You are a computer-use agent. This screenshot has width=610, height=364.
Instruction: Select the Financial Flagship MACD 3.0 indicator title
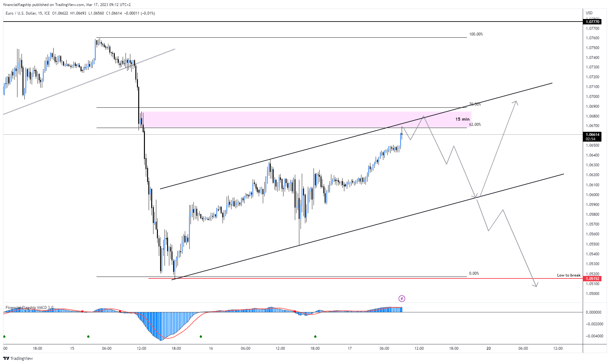[29, 308]
